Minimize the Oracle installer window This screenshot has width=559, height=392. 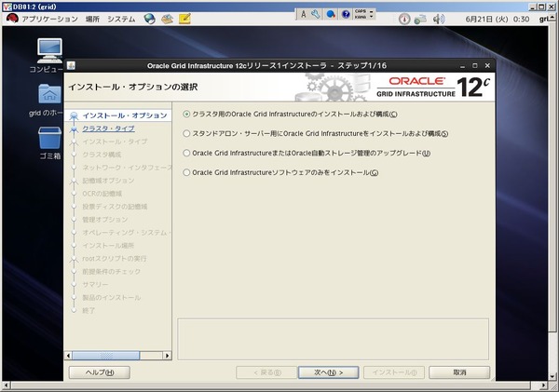[462, 66]
